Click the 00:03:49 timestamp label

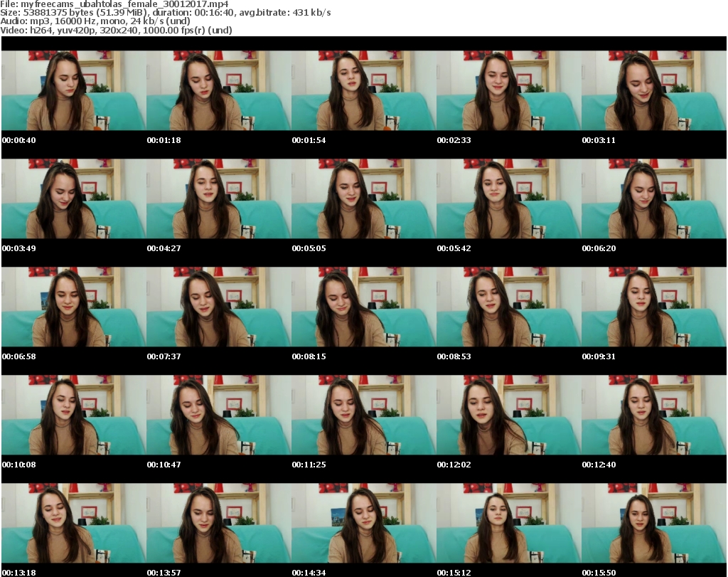coord(19,248)
